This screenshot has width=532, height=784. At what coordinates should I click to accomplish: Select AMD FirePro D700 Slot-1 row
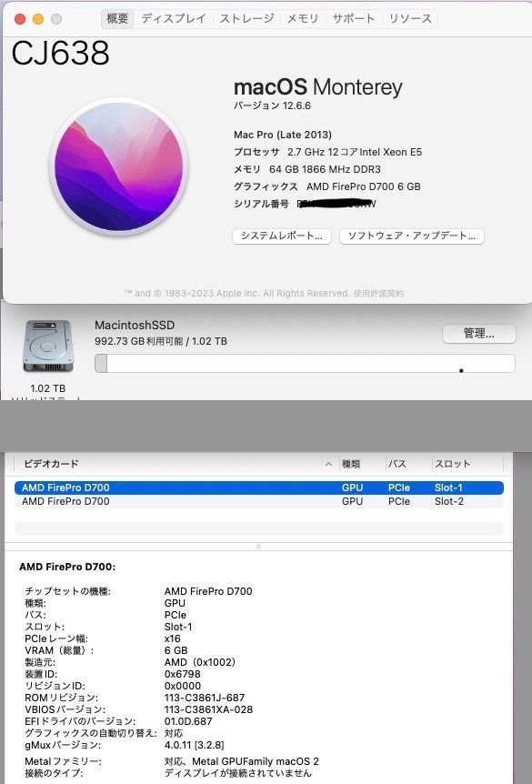pos(259,487)
